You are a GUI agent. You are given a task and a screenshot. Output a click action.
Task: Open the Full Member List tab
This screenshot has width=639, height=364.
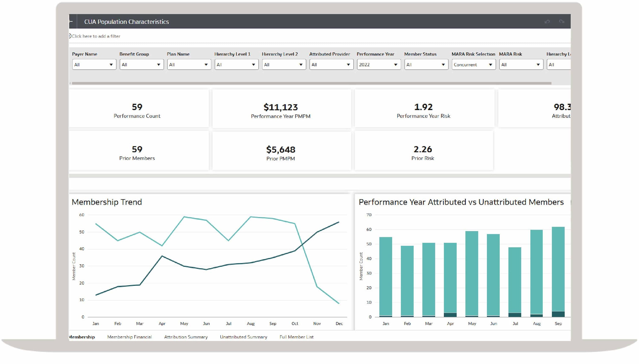296,337
